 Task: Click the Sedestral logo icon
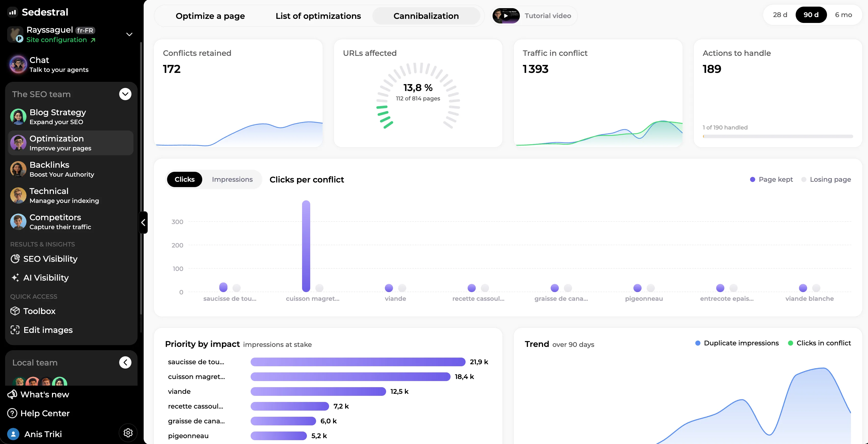coord(13,12)
